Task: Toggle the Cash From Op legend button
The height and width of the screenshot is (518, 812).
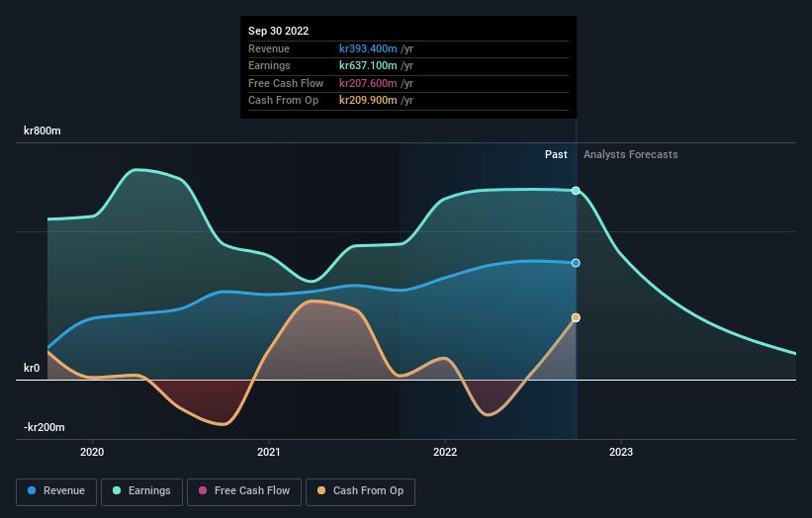Action: (x=360, y=491)
